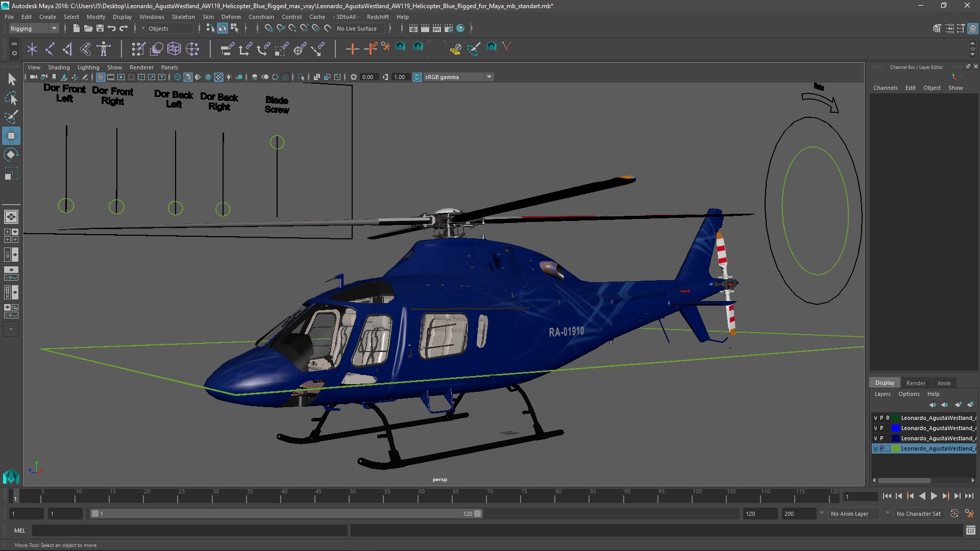Click the MEL script language toggle button

(19, 531)
